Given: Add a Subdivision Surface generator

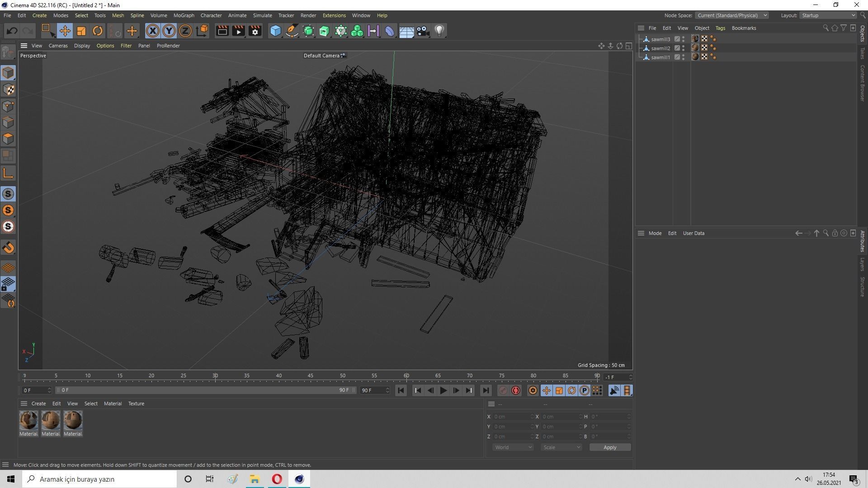Looking at the screenshot, I should [x=308, y=31].
